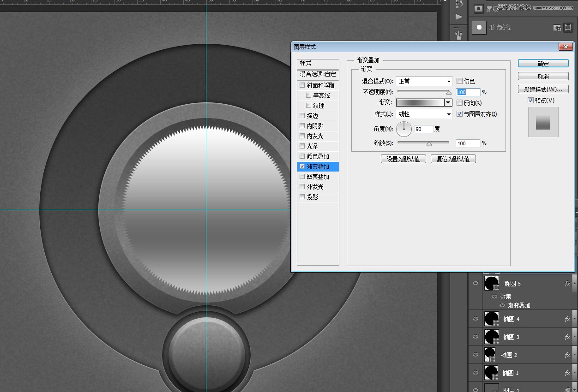The image size is (578, 392).
Task: Enable the 仿色 dither checkbox
Action: 459,81
